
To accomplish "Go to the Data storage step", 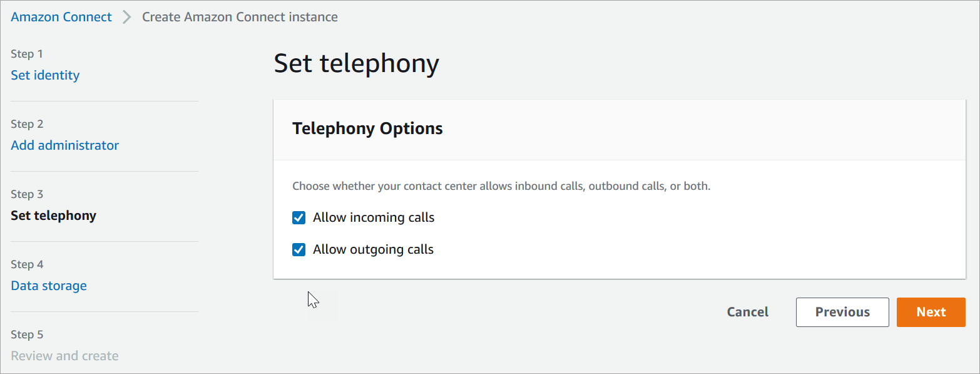I will point(48,285).
